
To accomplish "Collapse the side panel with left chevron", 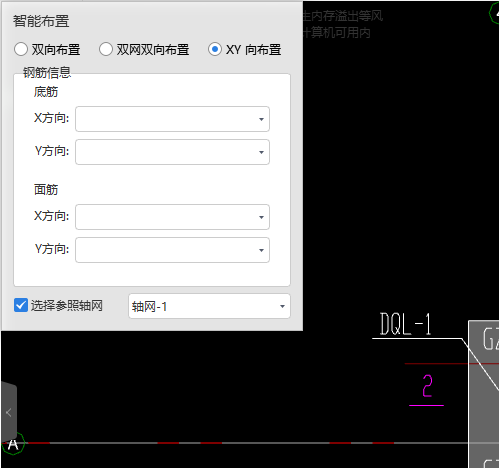I will (x=9, y=413).
